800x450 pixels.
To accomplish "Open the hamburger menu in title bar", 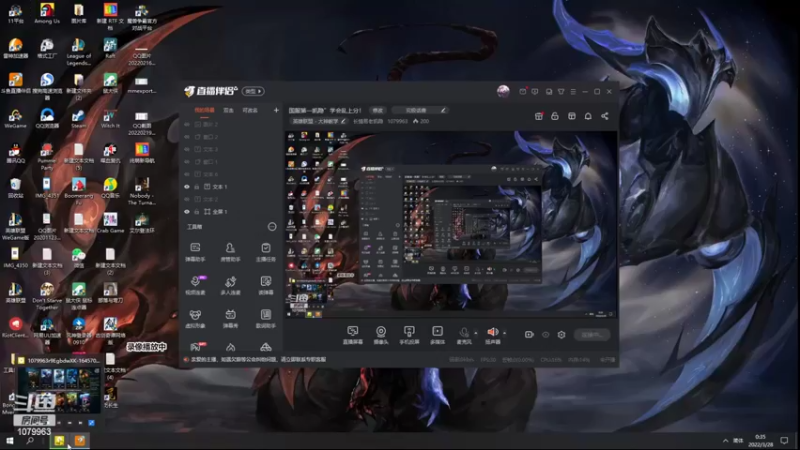I will click(x=573, y=92).
